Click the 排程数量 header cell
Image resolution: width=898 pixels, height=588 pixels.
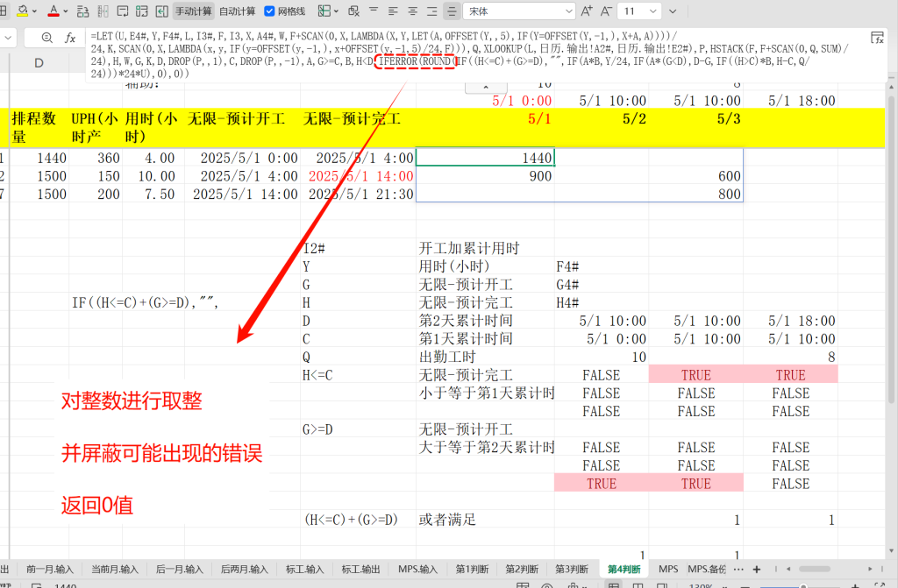39,128
